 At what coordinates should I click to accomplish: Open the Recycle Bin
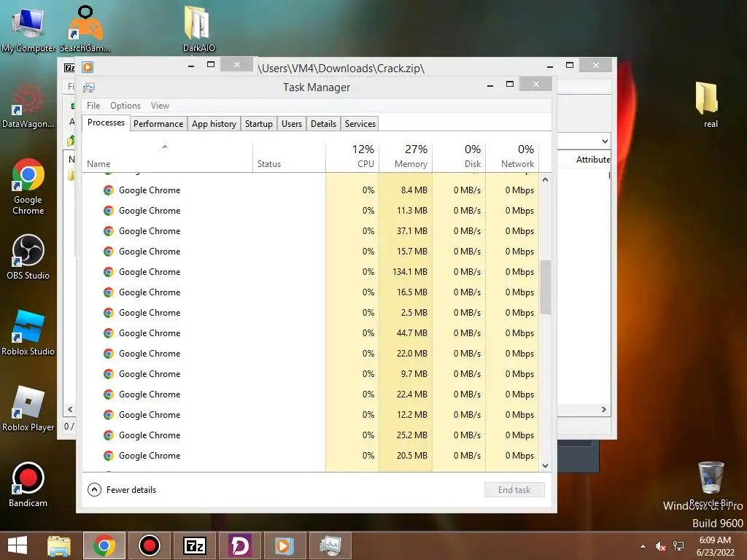tap(711, 484)
